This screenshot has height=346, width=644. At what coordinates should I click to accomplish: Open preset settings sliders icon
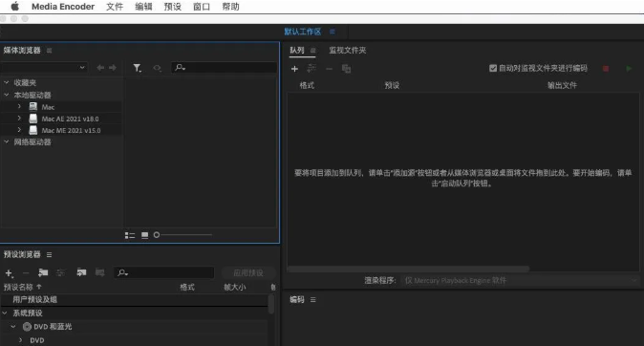coord(60,272)
